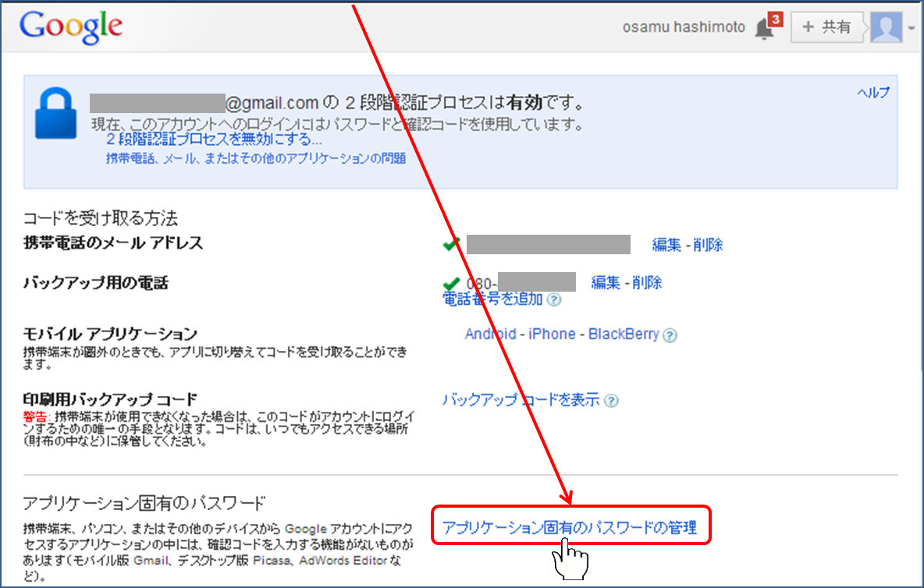Open the osamu hashimoto profile name
924x588 pixels.
click(684, 27)
